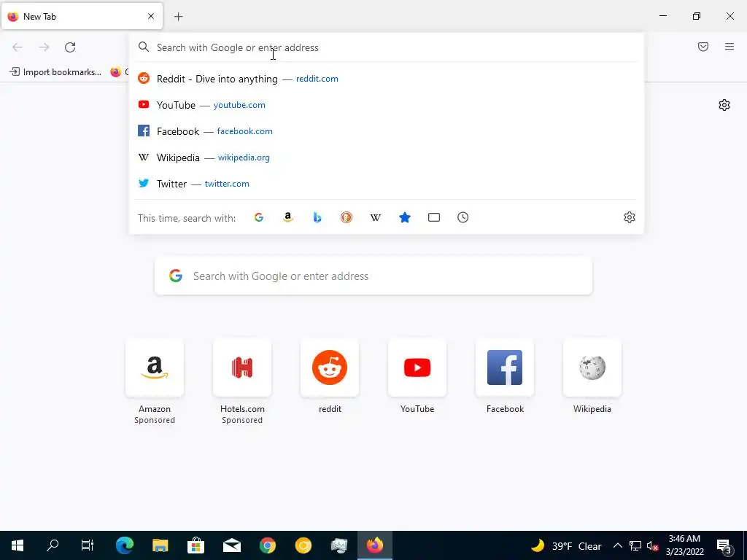Screen dimensions: 747x560
Task: Open a new tab with plus button
Action: tap(179, 17)
